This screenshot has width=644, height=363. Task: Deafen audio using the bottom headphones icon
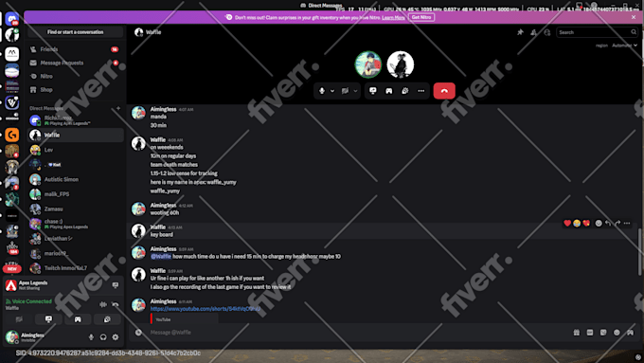pos(103,337)
